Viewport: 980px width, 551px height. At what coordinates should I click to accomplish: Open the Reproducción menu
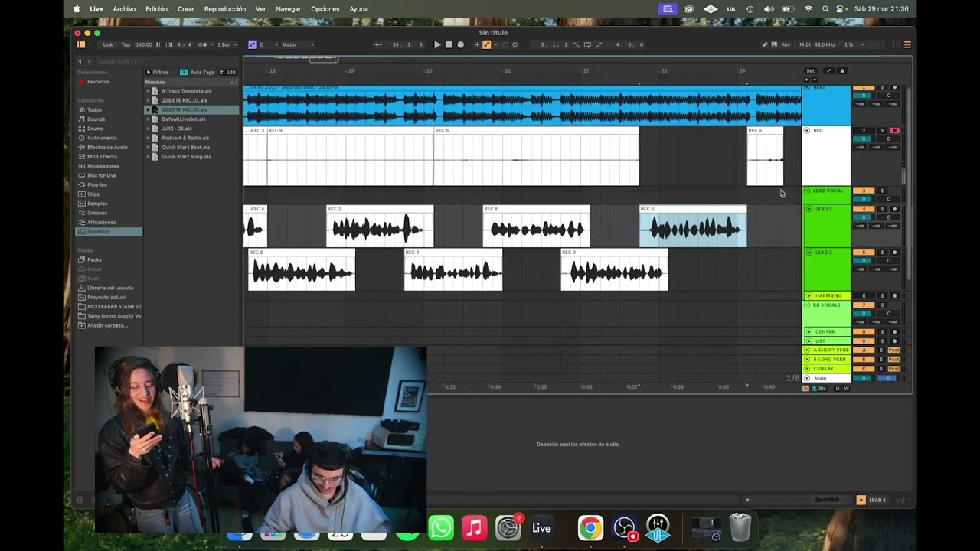click(x=225, y=9)
